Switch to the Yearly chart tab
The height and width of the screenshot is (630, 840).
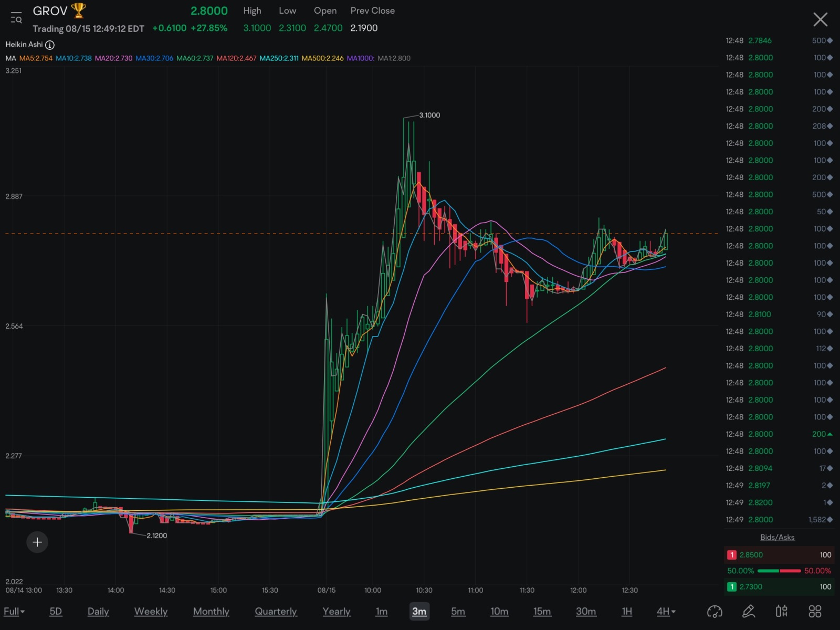coord(337,611)
